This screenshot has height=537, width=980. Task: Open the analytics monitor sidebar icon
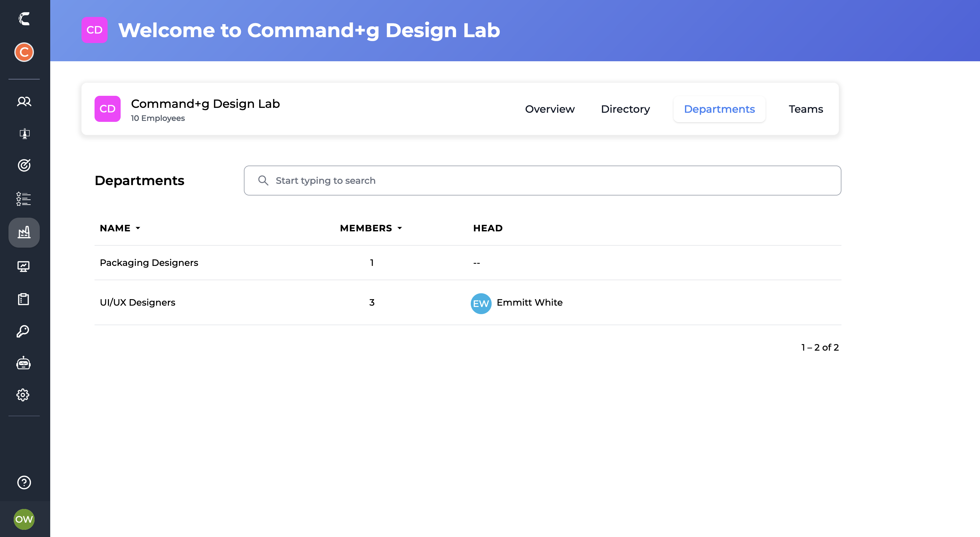coord(23,266)
